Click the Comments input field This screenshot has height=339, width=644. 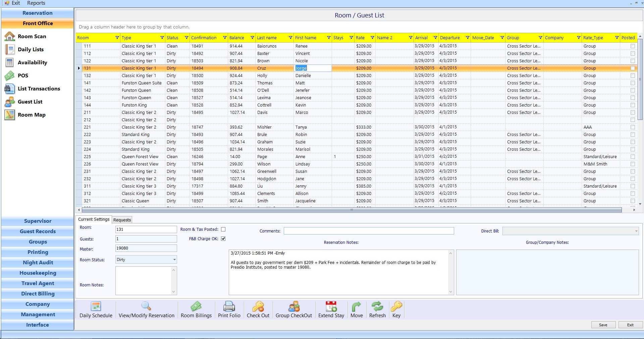[x=369, y=231]
